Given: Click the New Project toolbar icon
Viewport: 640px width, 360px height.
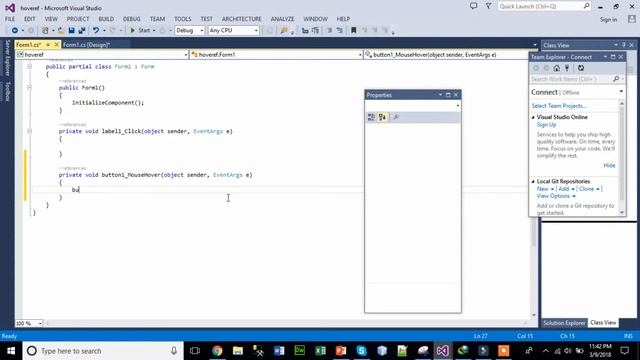Looking at the screenshot, I should pos(45,31).
